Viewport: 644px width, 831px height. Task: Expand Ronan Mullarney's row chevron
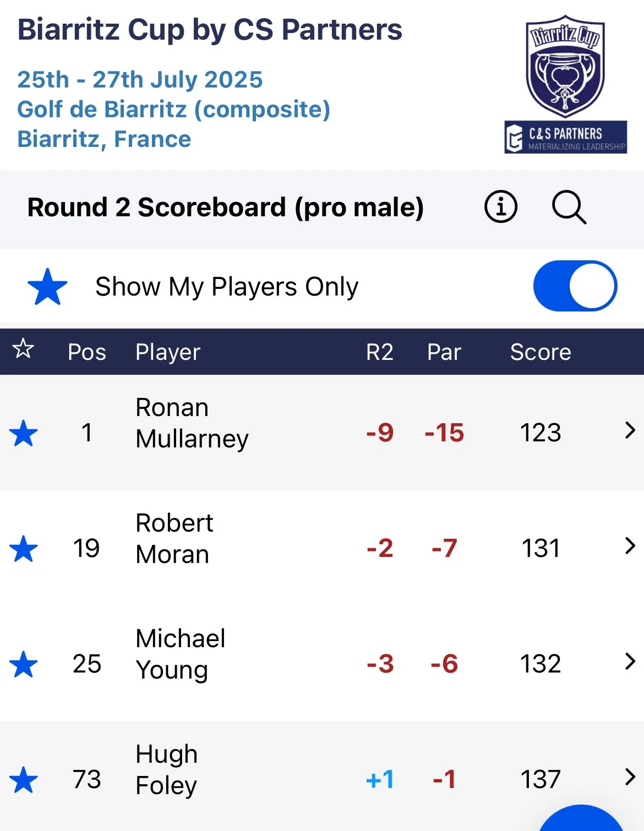pos(630,430)
